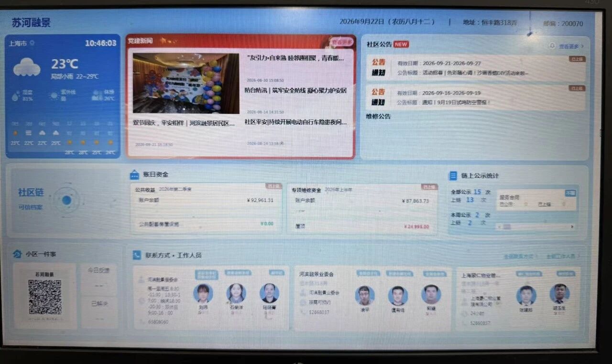Click the 党建新闻 balloon event photo
This screenshot has width=612, height=364.
186,83
